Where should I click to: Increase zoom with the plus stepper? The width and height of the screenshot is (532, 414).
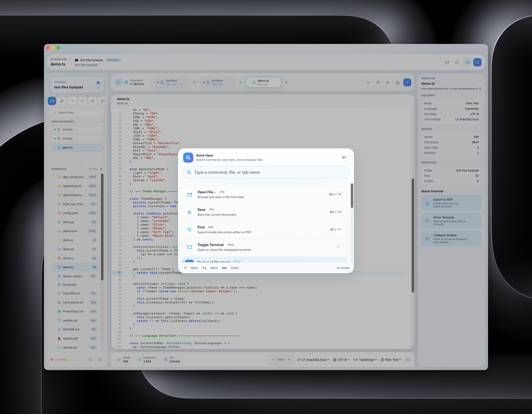(x=289, y=360)
